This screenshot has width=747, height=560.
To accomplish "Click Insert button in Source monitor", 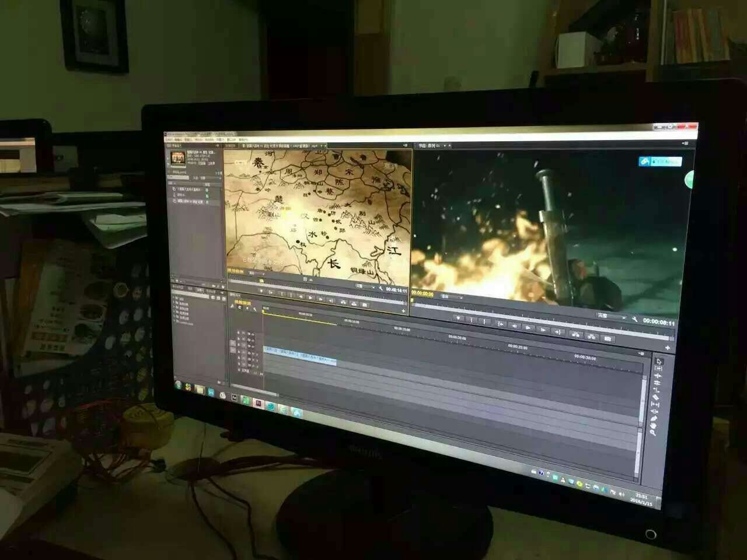I will (343, 302).
